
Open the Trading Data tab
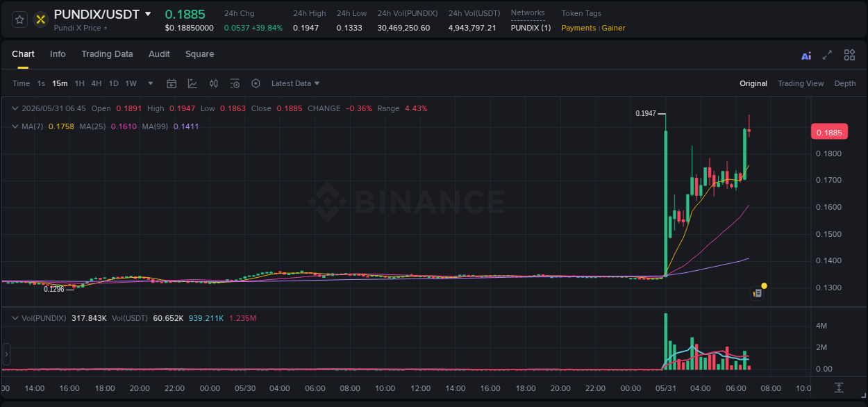click(107, 54)
